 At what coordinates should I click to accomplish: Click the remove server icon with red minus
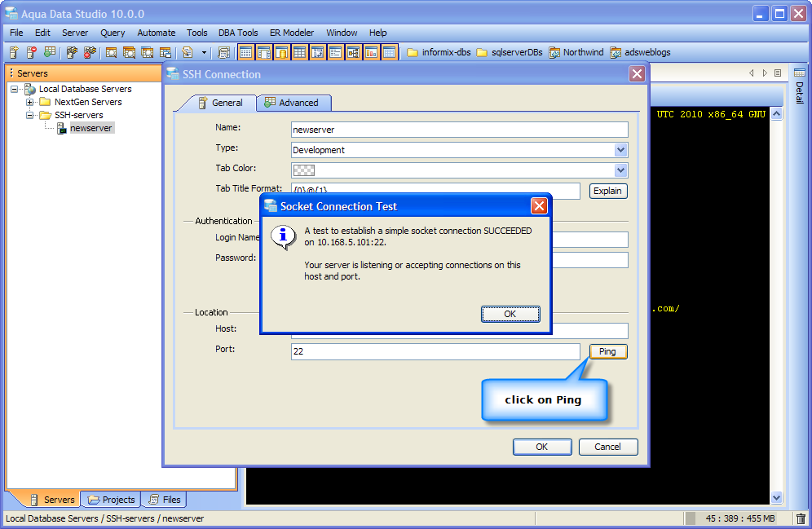[x=32, y=52]
